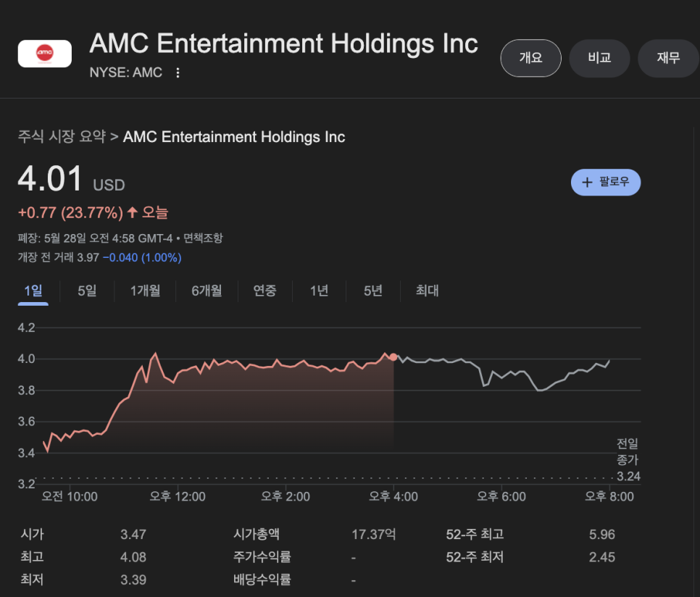Follow AMC with the 팔로우 button
700x597 pixels.
[x=606, y=182]
